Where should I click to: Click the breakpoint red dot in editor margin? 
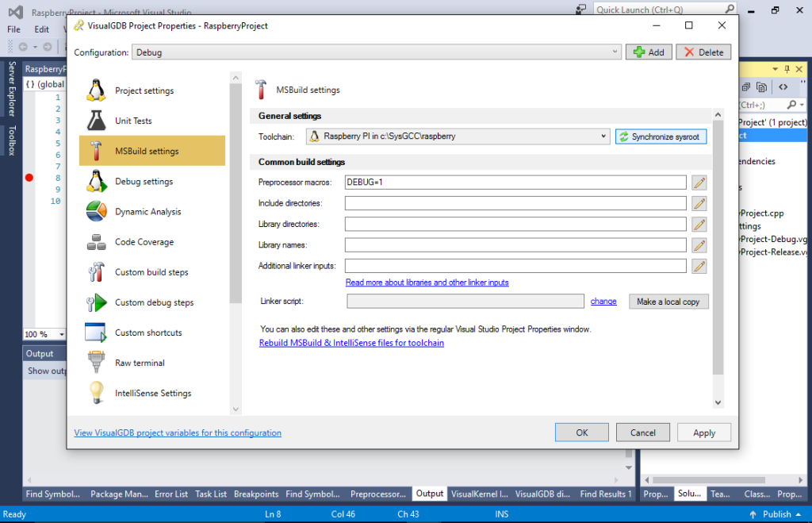tap(29, 178)
